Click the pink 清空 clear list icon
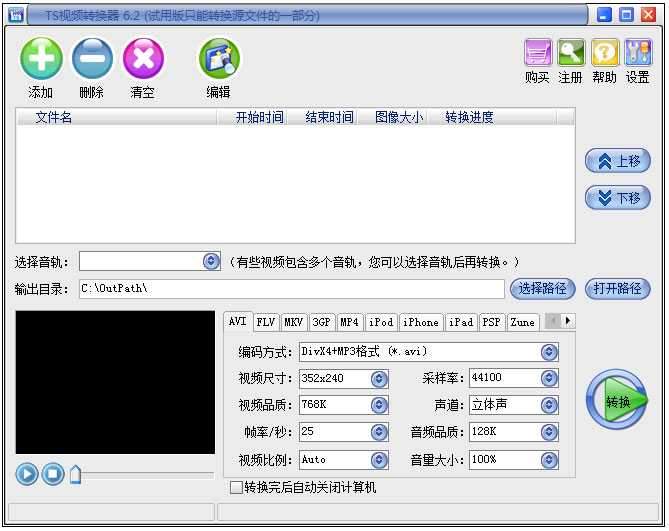This screenshot has height=531, width=669. point(143,58)
